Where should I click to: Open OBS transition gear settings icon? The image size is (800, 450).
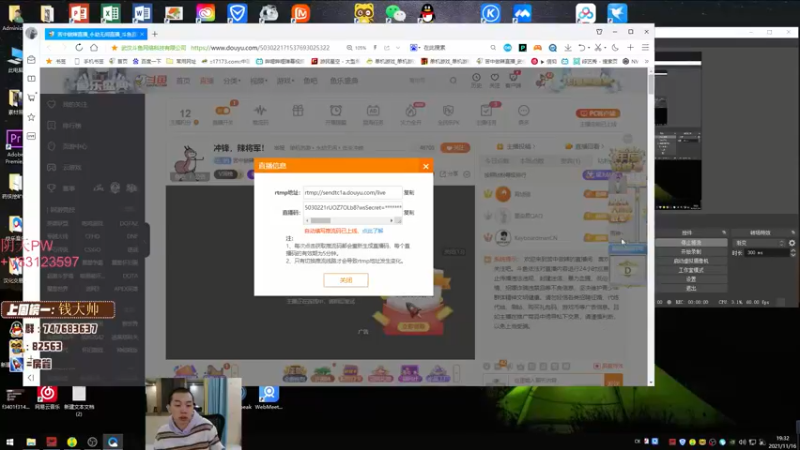[792, 243]
